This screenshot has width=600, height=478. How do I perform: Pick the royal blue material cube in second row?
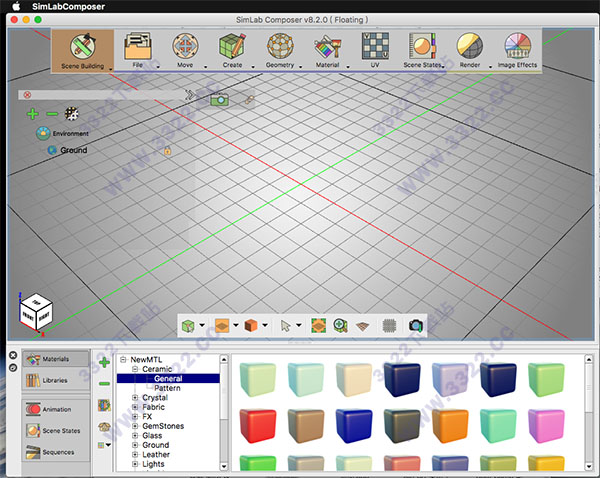tap(354, 426)
